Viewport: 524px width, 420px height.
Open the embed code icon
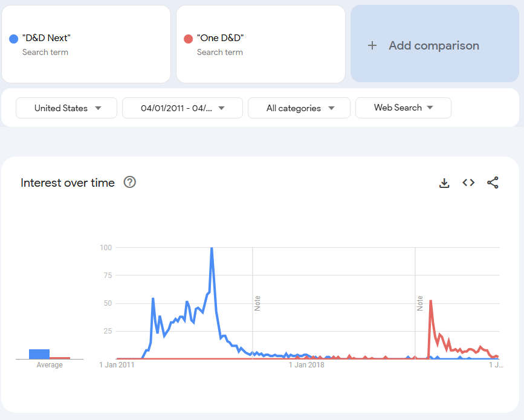(468, 183)
